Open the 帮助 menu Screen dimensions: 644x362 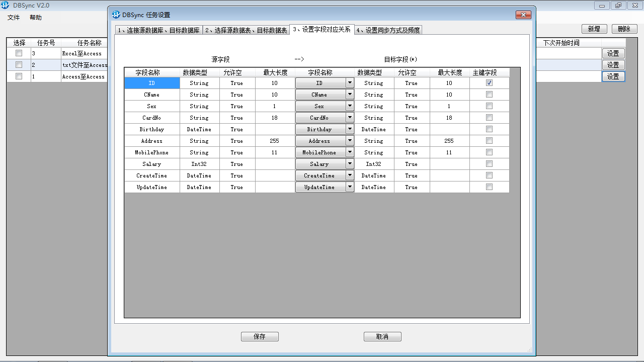(35, 17)
